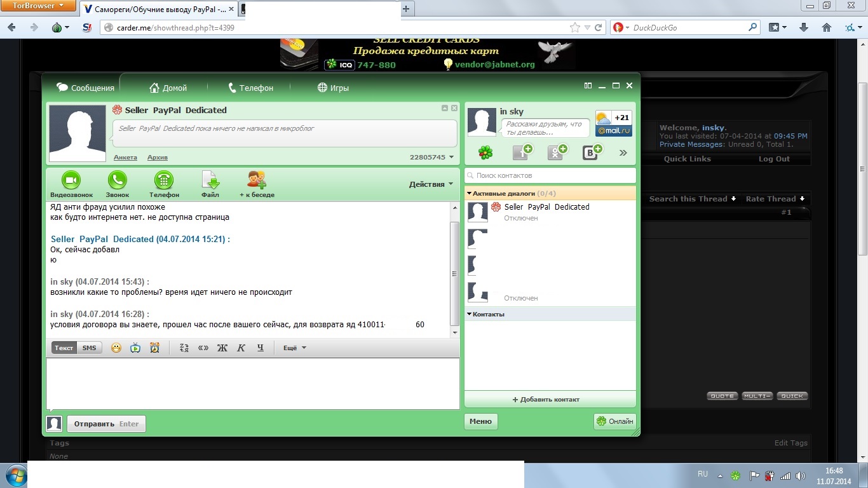This screenshot has width=868, height=488.
Task: Click the chat scrollbar down arrow
Action: (x=454, y=332)
